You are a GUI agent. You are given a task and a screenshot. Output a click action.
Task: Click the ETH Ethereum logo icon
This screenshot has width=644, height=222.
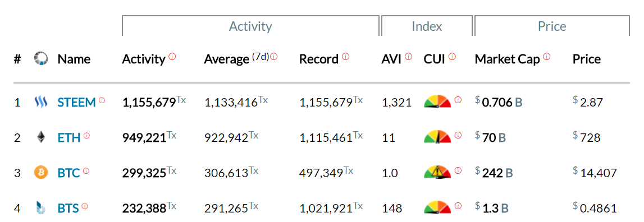point(40,137)
